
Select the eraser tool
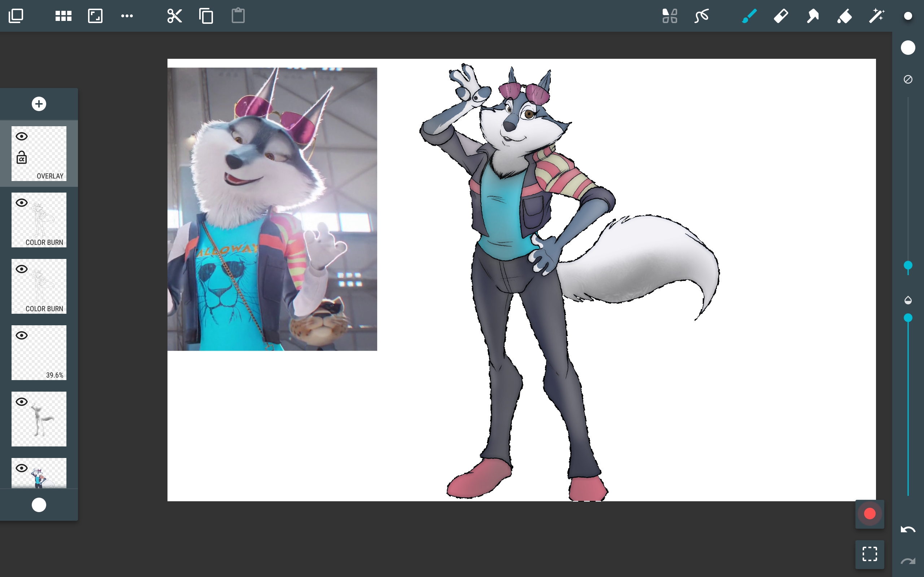coord(781,16)
